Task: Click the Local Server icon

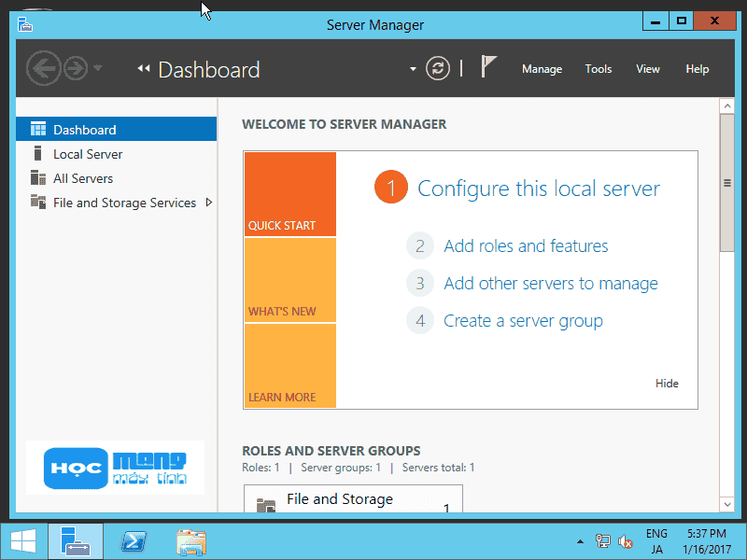Action: [x=38, y=153]
